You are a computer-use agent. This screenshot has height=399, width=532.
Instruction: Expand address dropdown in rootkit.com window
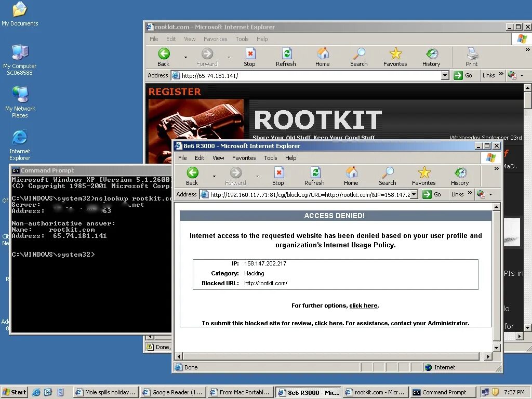click(x=445, y=75)
